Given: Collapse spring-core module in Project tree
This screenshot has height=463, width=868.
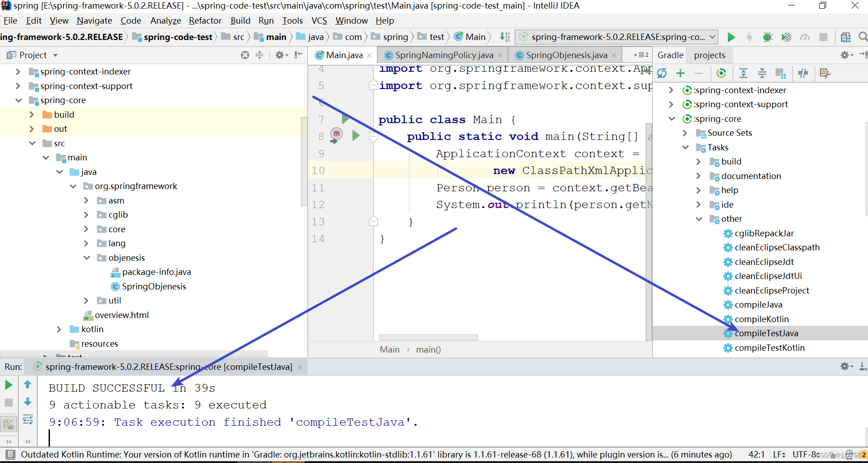Looking at the screenshot, I should tap(19, 100).
